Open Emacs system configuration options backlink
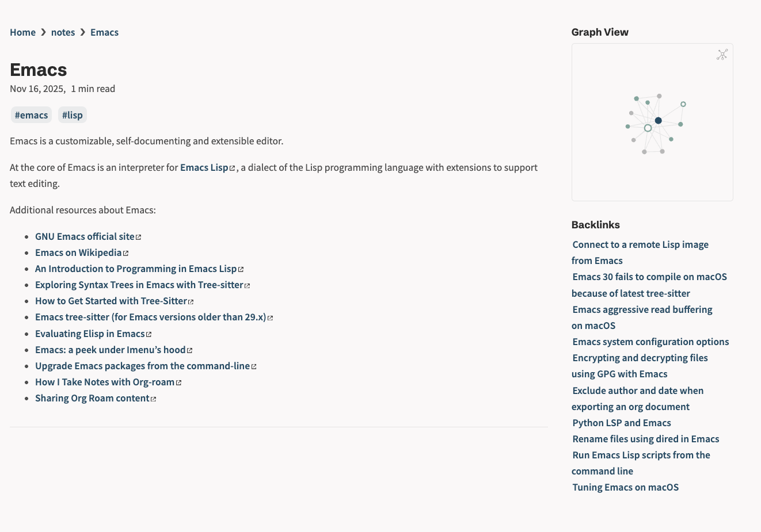Screen dimensions: 761x532 (x=650, y=342)
